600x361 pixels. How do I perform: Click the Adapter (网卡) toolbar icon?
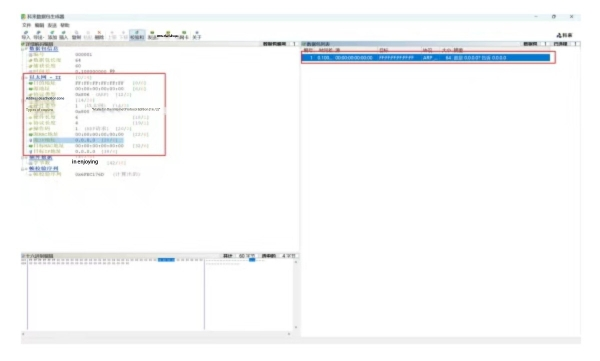click(184, 35)
